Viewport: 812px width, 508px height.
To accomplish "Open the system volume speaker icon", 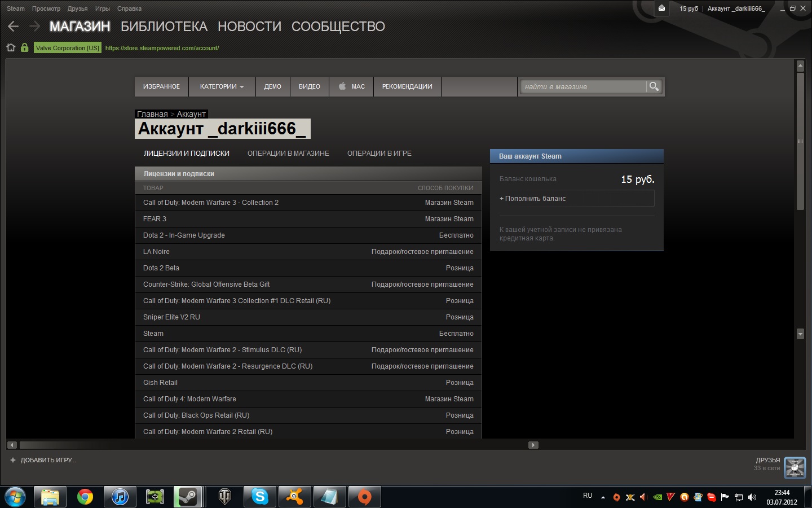I will [752, 497].
